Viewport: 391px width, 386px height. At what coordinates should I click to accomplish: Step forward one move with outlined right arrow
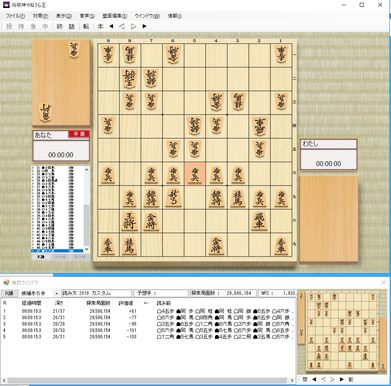pyautogui.click(x=133, y=26)
